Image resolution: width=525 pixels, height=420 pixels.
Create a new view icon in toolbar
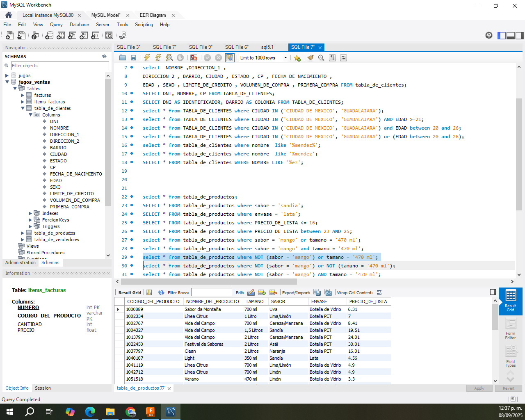[72, 36]
